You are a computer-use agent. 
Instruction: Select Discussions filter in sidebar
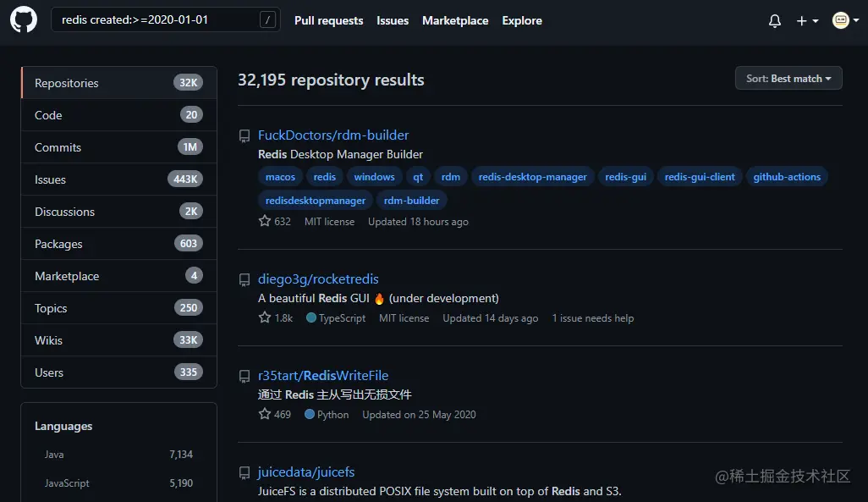[x=118, y=211]
